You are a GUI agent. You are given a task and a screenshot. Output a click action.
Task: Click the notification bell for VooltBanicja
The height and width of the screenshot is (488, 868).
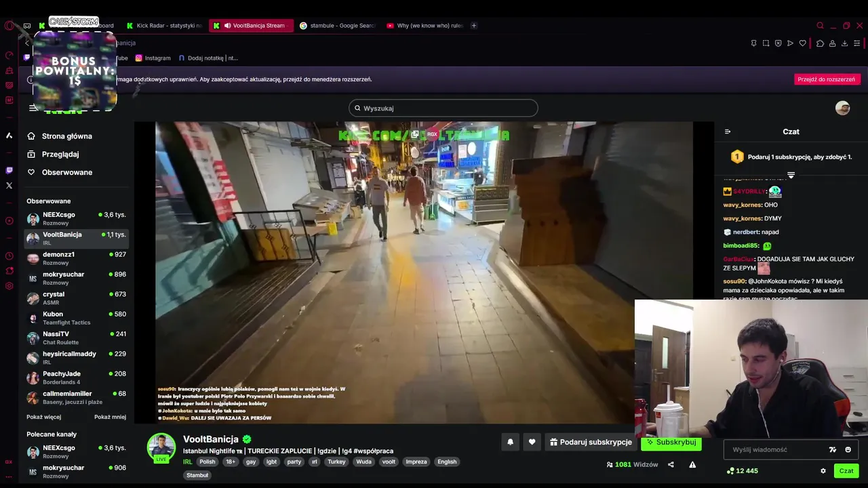coord(511,442)
